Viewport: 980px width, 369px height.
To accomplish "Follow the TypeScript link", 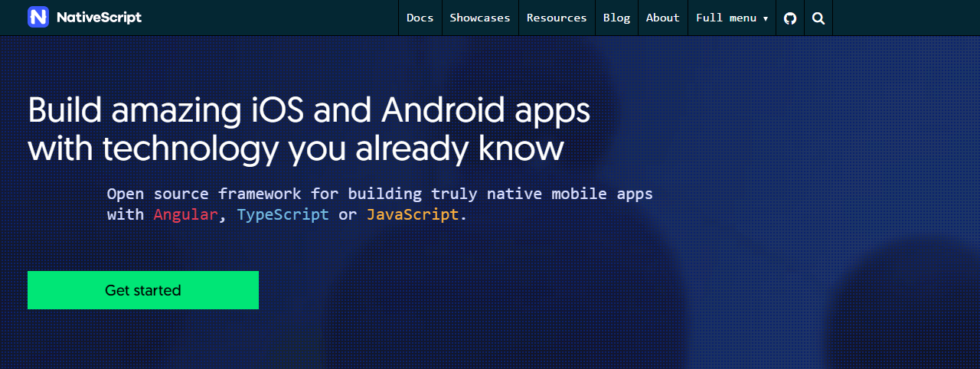I will pyautogui.click(x=283, y=214).
